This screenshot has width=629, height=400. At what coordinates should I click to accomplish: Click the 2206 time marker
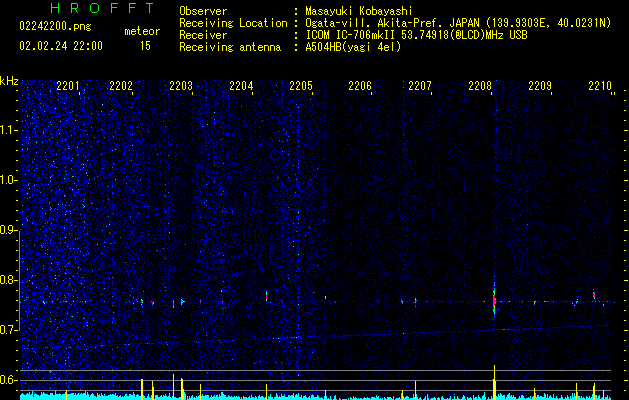(x=360, y=86)
